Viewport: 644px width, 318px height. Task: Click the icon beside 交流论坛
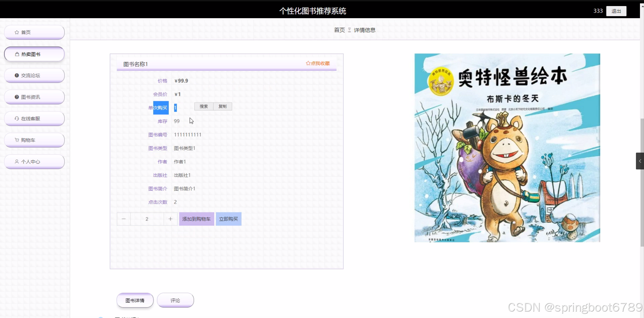click(17, 76)
